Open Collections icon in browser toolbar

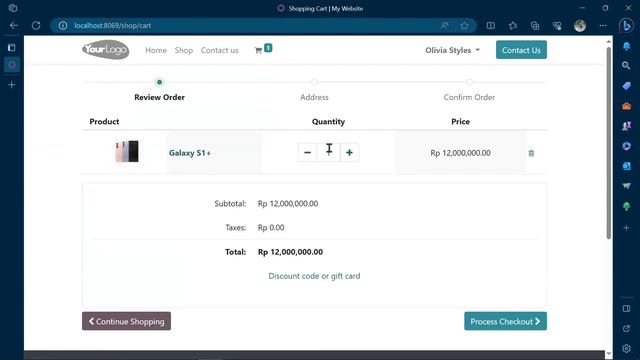tap(535, 25)
